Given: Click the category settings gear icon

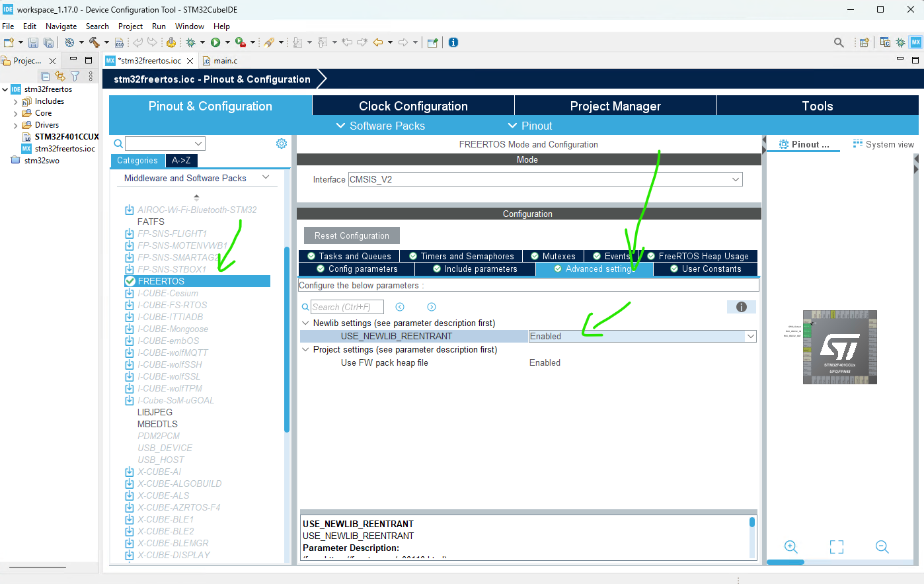Looking at the screenshot, I should coord(282,144).
